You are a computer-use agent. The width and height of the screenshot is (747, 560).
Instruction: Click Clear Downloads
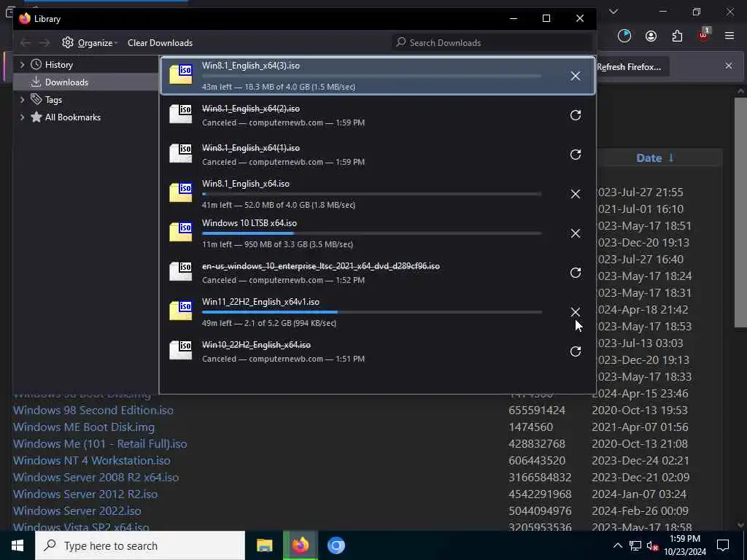pyautogui.click(x=160, y=43)
